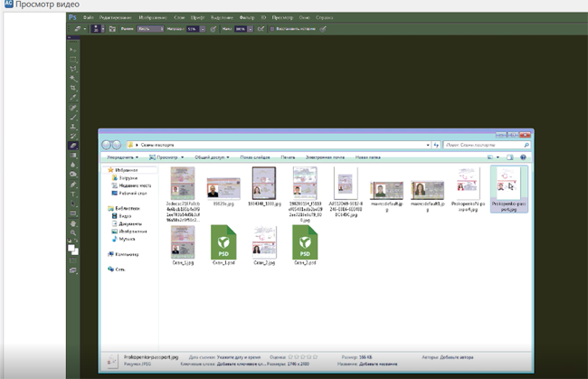
Task: Select the Type tool
Action: pyautogui.click(x=72, y=194)
